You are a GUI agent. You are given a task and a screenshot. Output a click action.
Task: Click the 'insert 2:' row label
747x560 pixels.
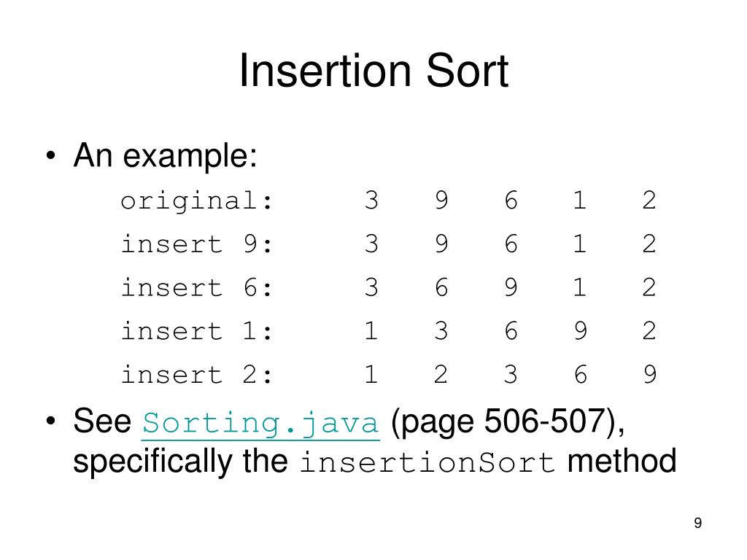tap(196, 374)
